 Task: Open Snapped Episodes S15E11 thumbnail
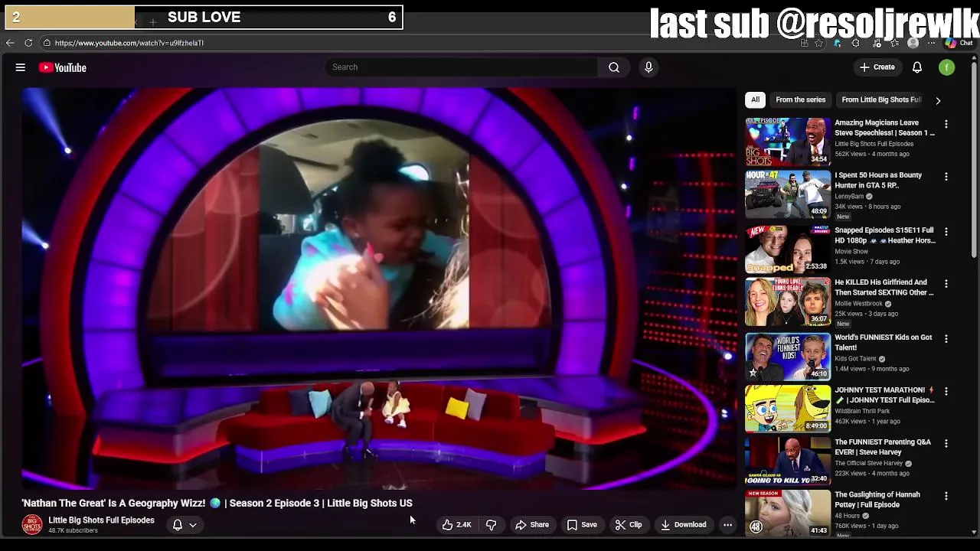click(788, 249)
